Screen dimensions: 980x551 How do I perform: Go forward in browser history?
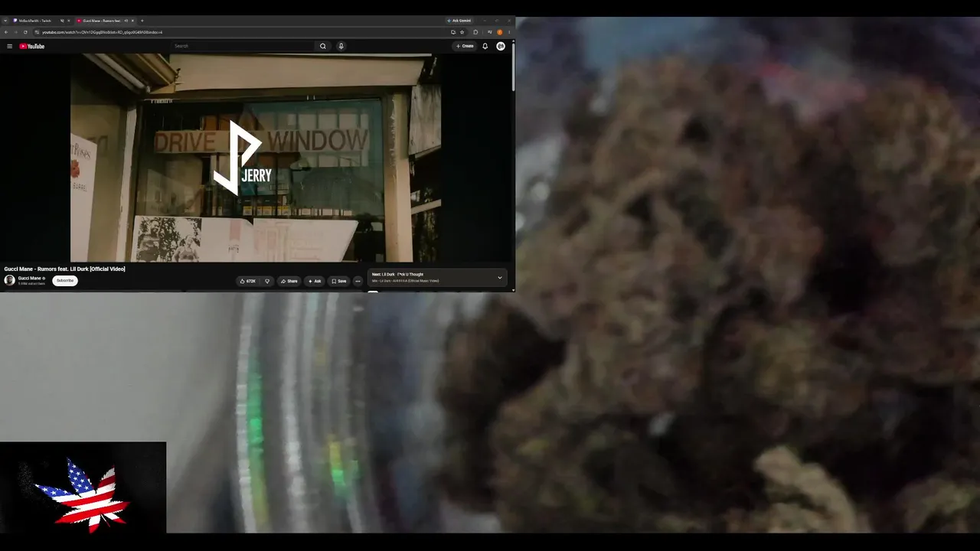click(15, 32)
